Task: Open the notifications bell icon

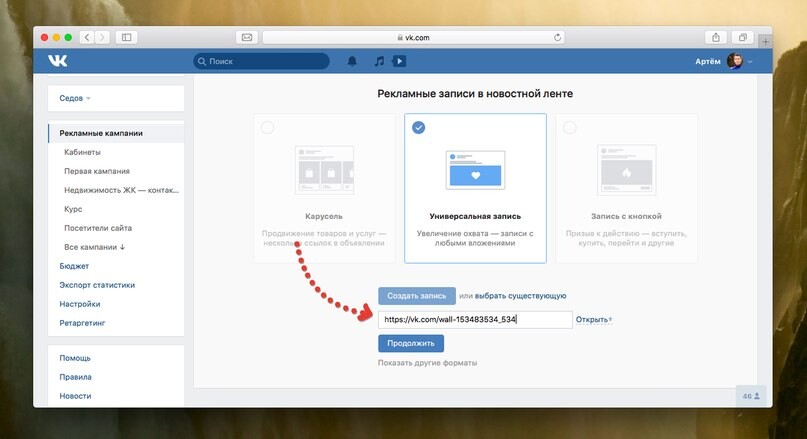Action: [x=352, y=61]
